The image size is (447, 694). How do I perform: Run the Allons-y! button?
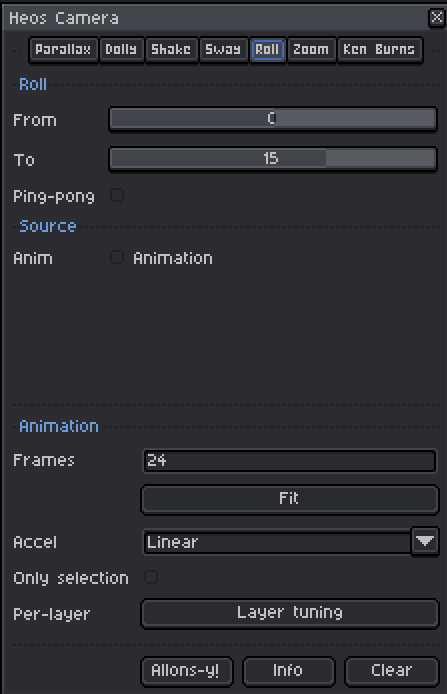[186, 671]
